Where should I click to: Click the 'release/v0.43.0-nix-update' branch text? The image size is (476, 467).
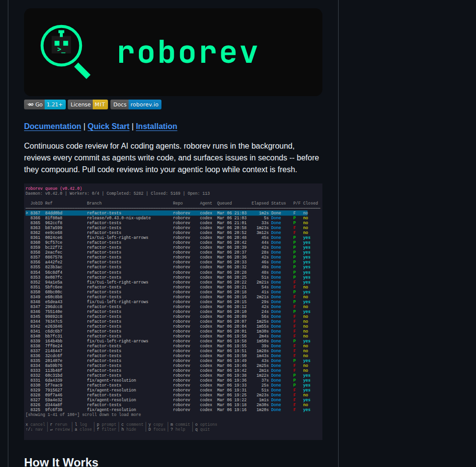(x=119, y=218)
